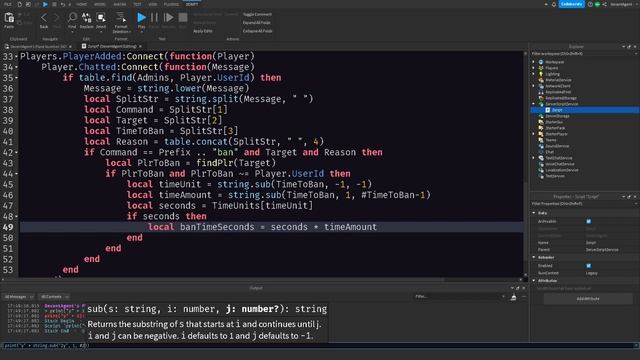Clear the Output log with the broom icon
Image resolution: width=640 pixels, height=360 pixels.
point(513,298)
